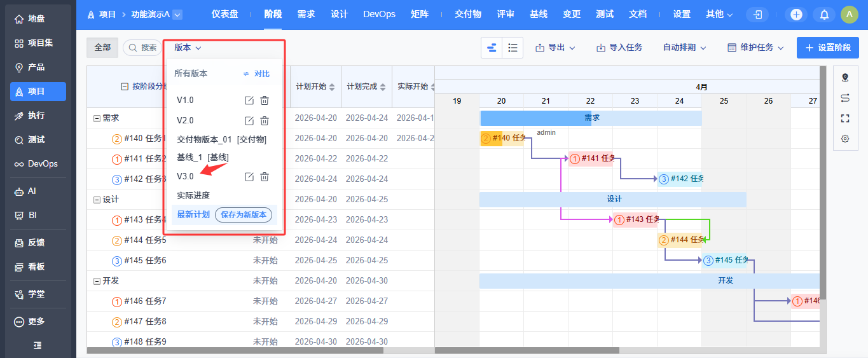Delete version V2.0
The width and height of the screenshot is (868, 358).
tap(265, 121)
